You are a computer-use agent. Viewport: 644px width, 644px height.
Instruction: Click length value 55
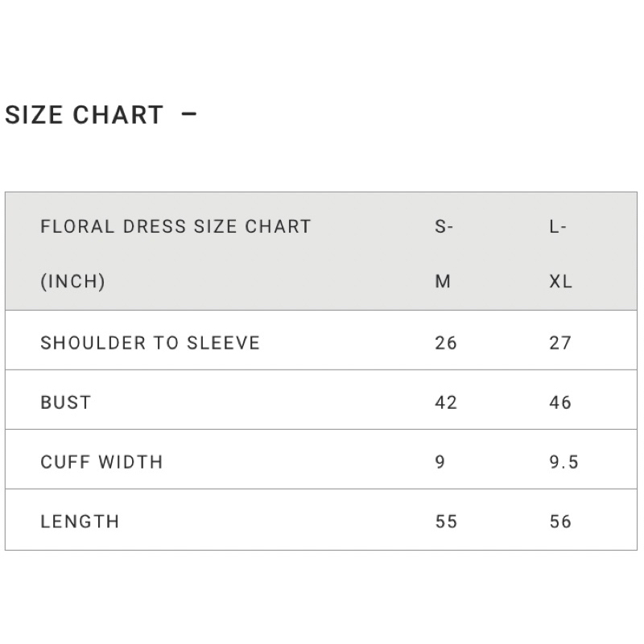point(445,521)
